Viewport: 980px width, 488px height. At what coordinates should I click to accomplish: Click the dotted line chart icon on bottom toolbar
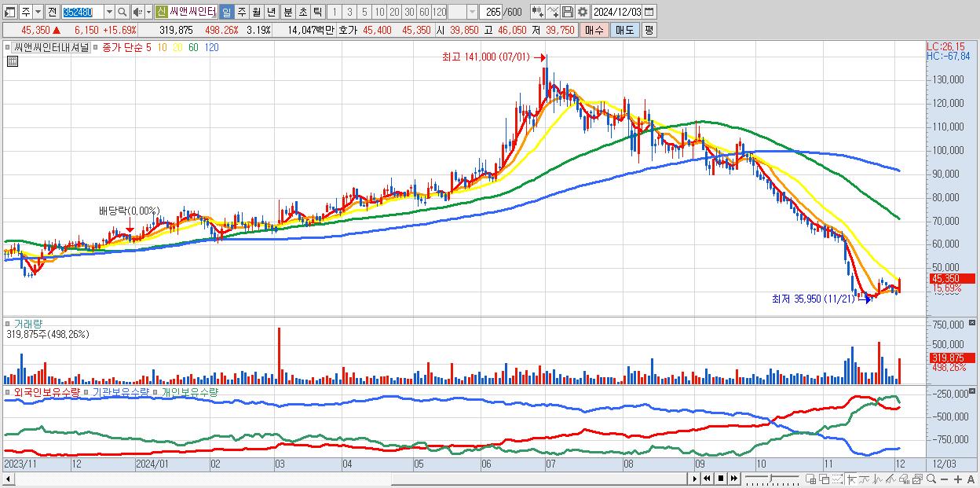coord(837,479)
